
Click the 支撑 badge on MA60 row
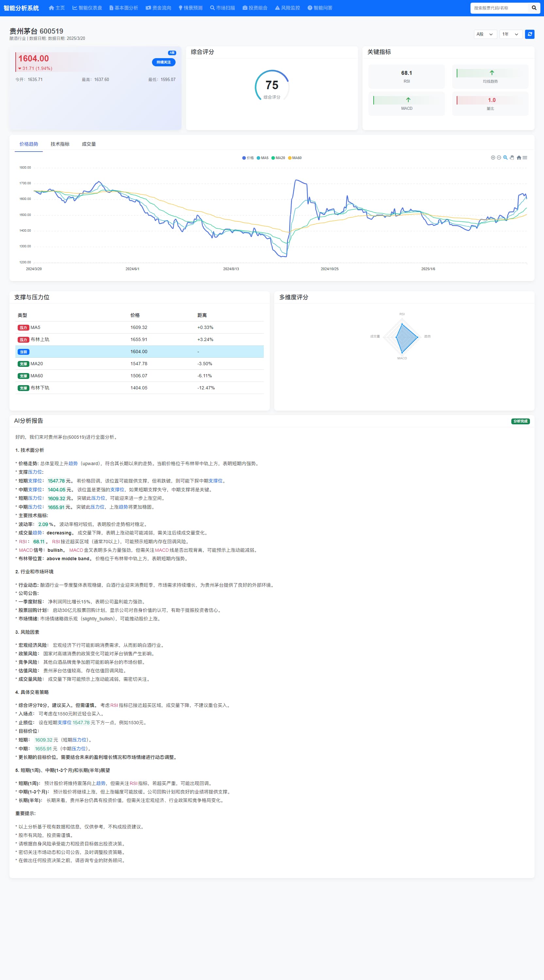[x=23, y=376]
